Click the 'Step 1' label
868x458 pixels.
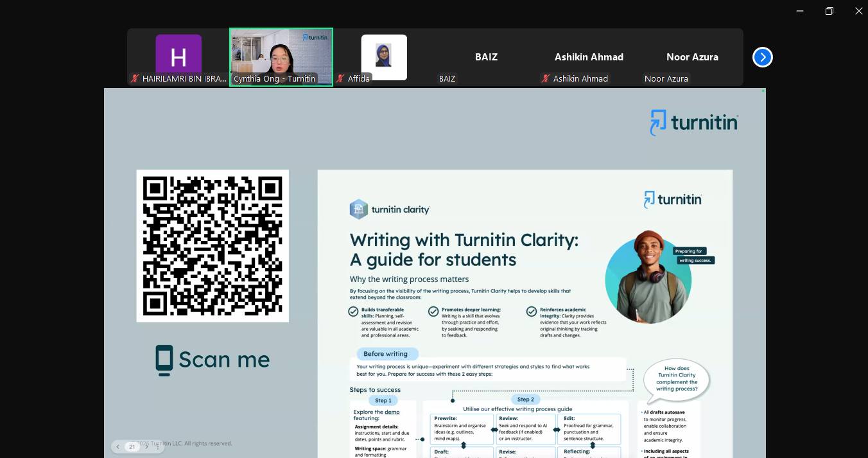click(383, 400)
